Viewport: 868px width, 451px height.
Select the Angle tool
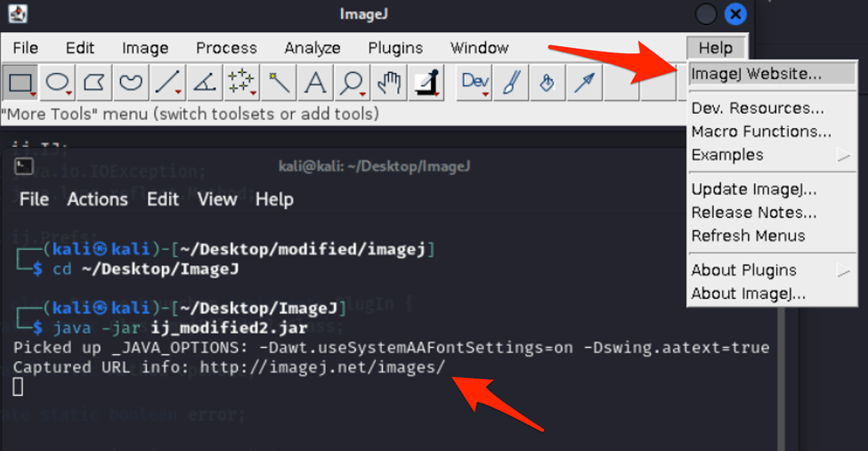tap(204, 83)
